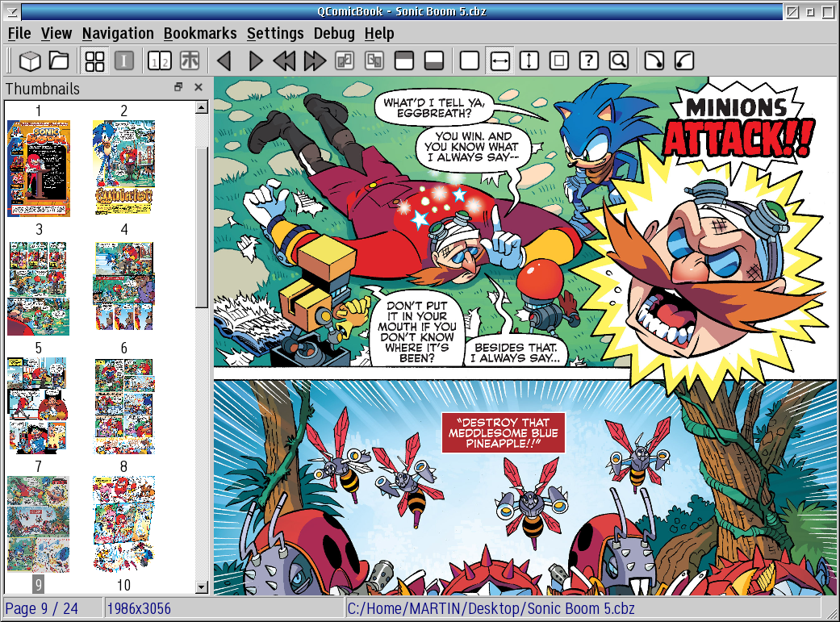Click the thumbnails scrollbar handle
Image resolution: width=840 pixels, height=622 pixels.
pos(202,228)
